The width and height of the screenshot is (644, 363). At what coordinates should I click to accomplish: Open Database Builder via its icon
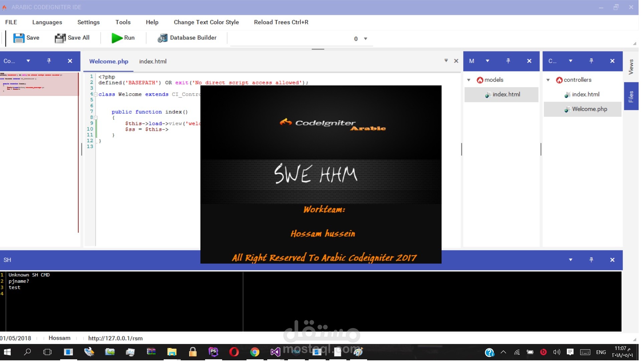coord(163,38)
